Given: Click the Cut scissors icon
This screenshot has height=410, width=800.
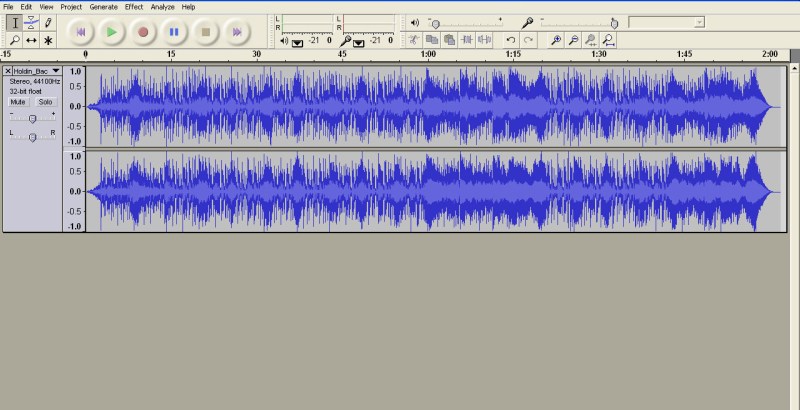Looking at the screenshot, I should [x=414, y=40].
